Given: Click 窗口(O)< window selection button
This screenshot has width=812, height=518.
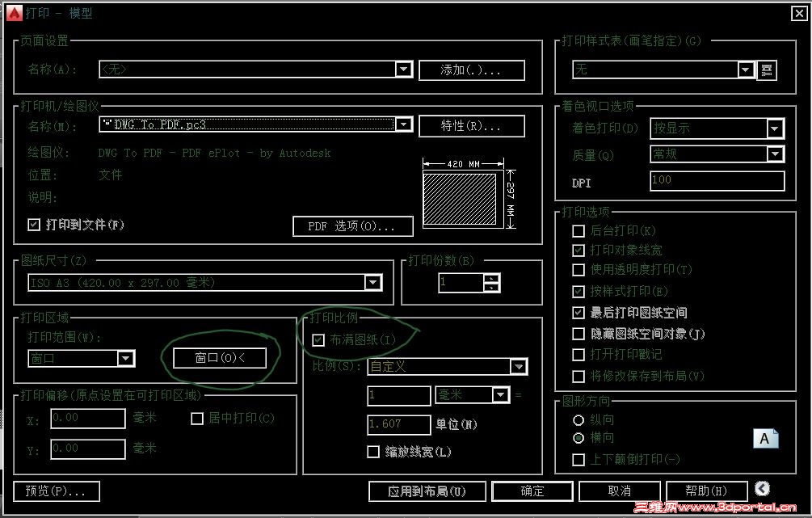Looking at the screenshot, I should (220, 358).
